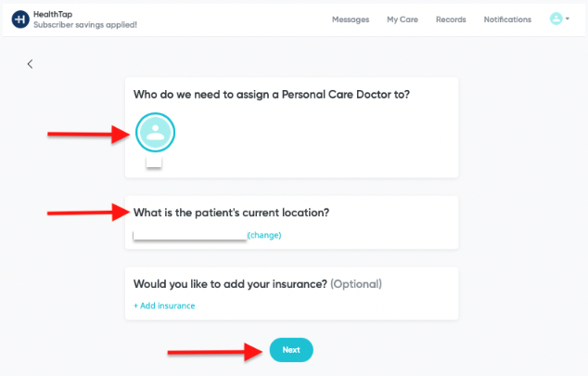Click the 'Who do we need to assign' heading
588x376 pixels.
point(272,95)
